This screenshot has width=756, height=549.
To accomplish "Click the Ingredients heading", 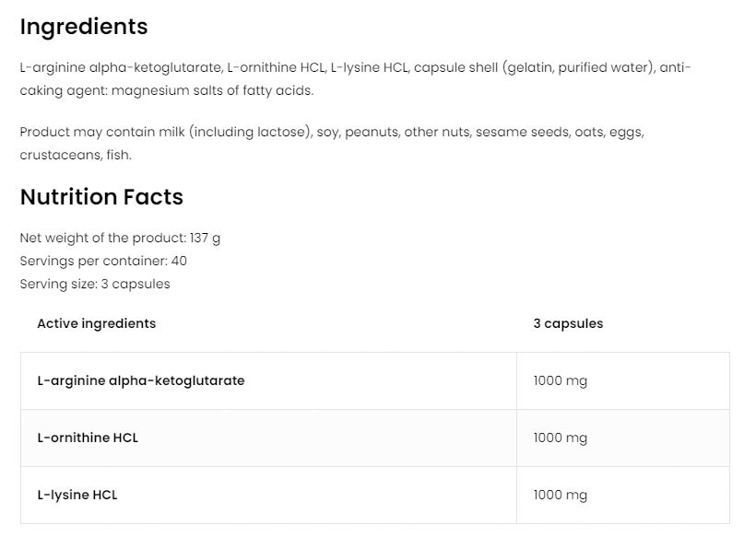I will [x=84, y=27].
